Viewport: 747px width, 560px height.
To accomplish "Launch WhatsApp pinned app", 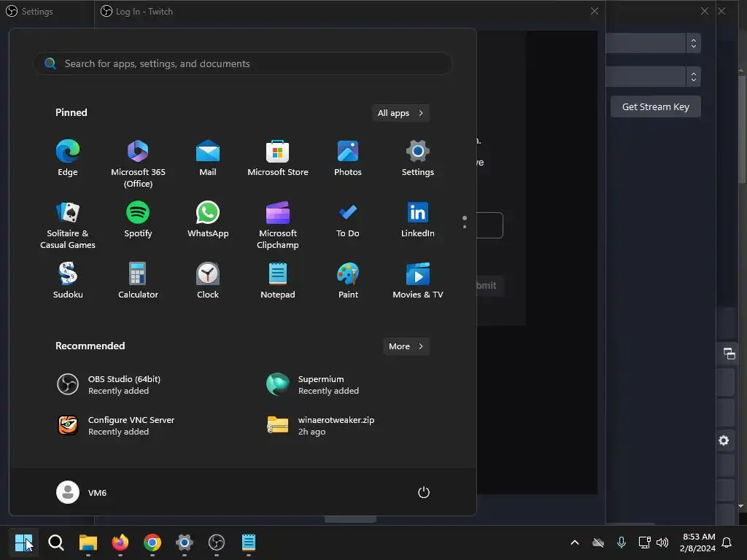I will [208, 219].
